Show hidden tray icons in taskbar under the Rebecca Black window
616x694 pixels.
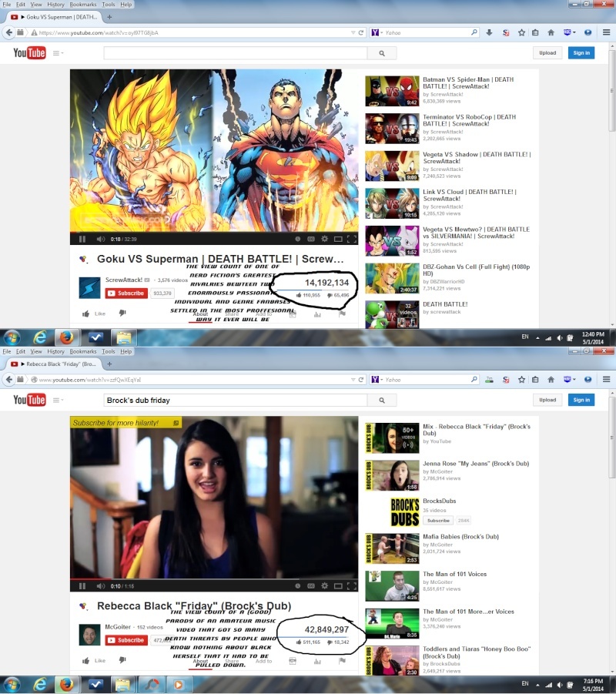tap(537, 685)
